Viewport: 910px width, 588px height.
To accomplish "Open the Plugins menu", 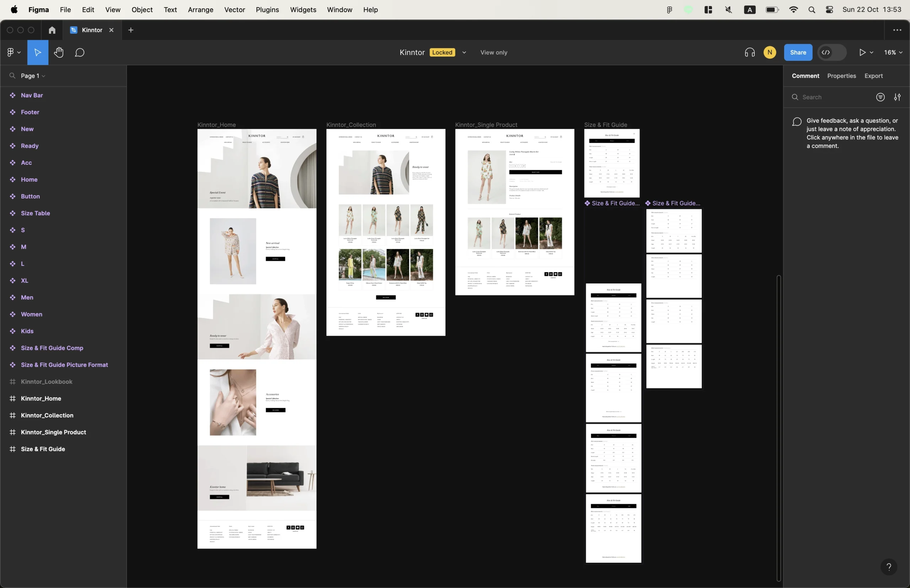I will (x=267, y=10).
